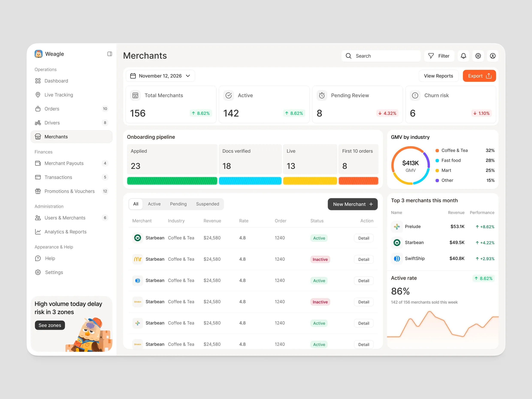Click the Prelude merchant logo
This screenshot has width=532, height=399.
[x=397, y=227]
